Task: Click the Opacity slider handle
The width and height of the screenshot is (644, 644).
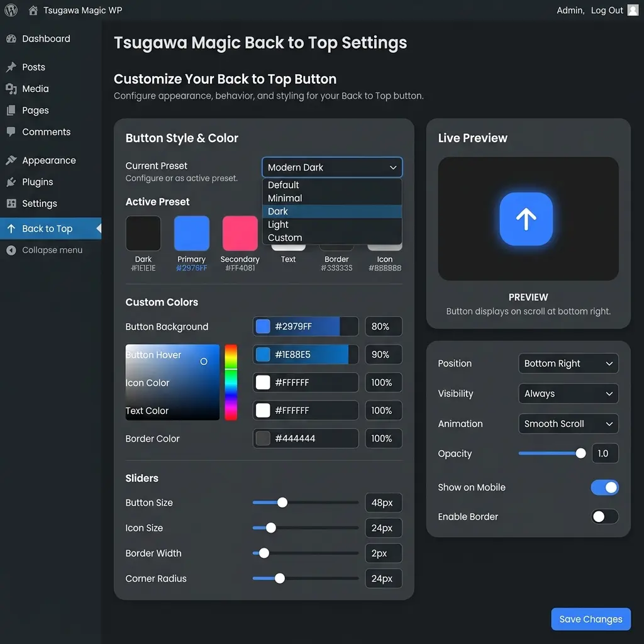Action: pyautogui.click(x=580, y=453)
